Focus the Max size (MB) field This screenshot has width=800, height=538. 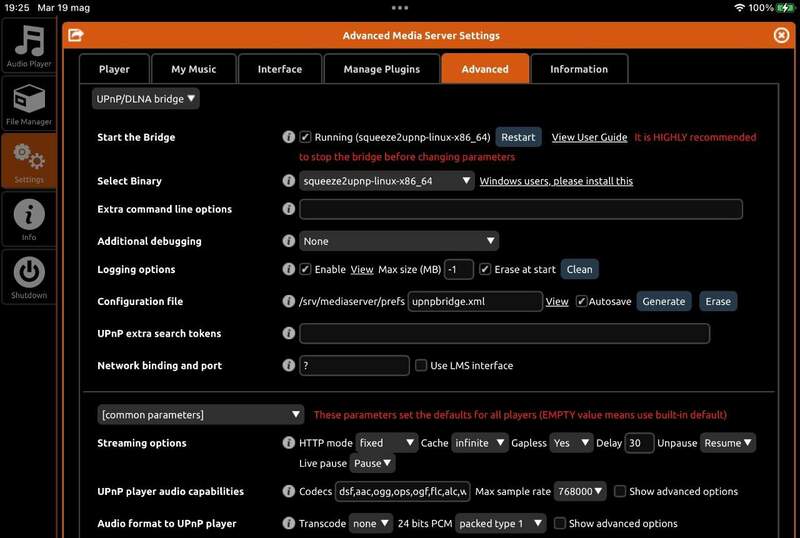point(459,269)
